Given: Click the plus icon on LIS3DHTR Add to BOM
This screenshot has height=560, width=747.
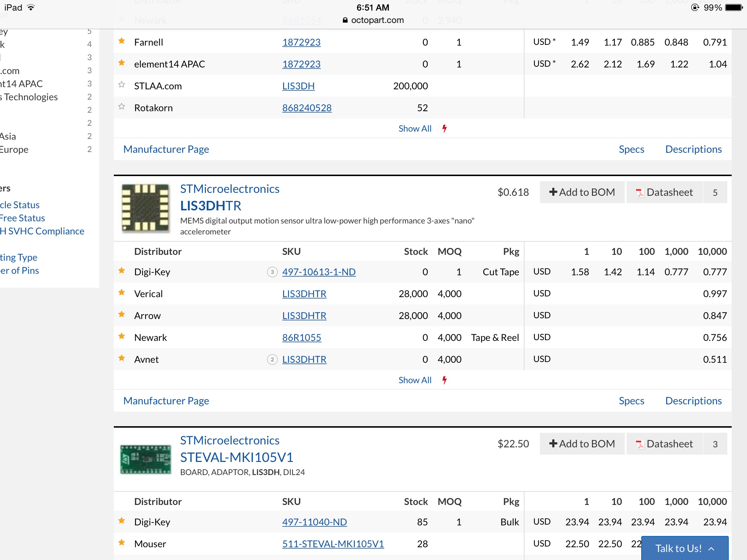Looking at the screenshot, I should 553,192.
